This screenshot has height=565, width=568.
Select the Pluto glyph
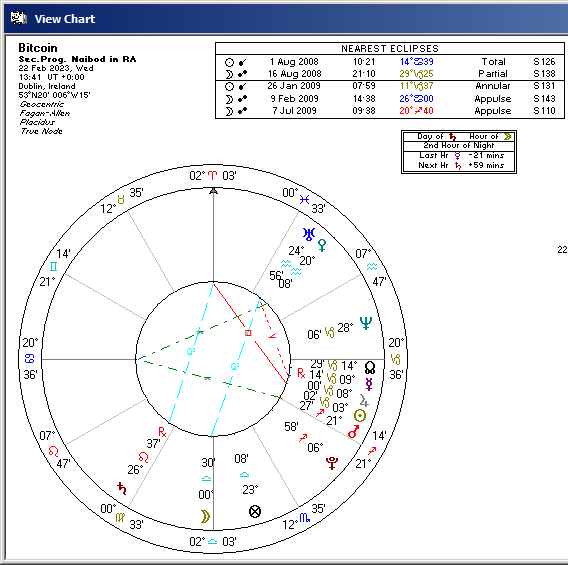tap(331, 463)
